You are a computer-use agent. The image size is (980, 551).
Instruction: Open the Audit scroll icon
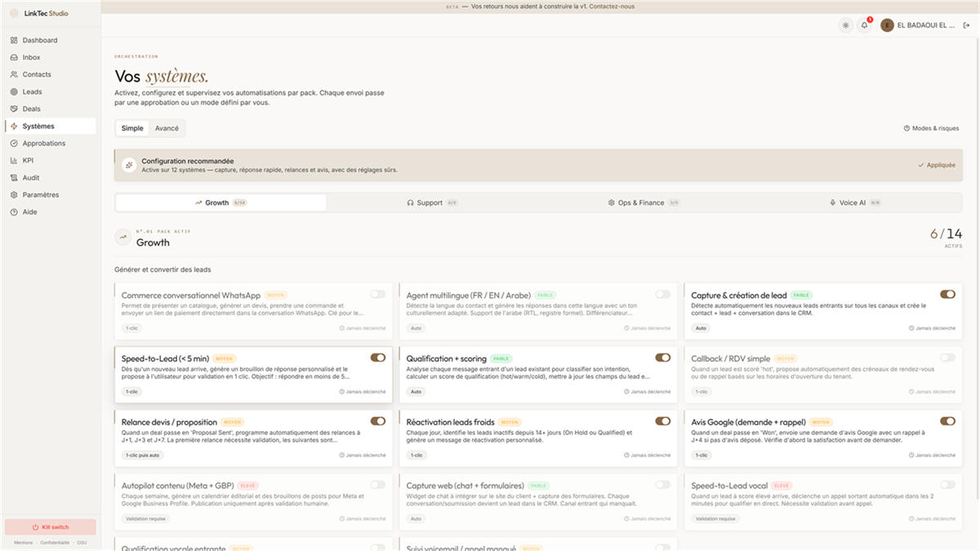tap(14, 177)
